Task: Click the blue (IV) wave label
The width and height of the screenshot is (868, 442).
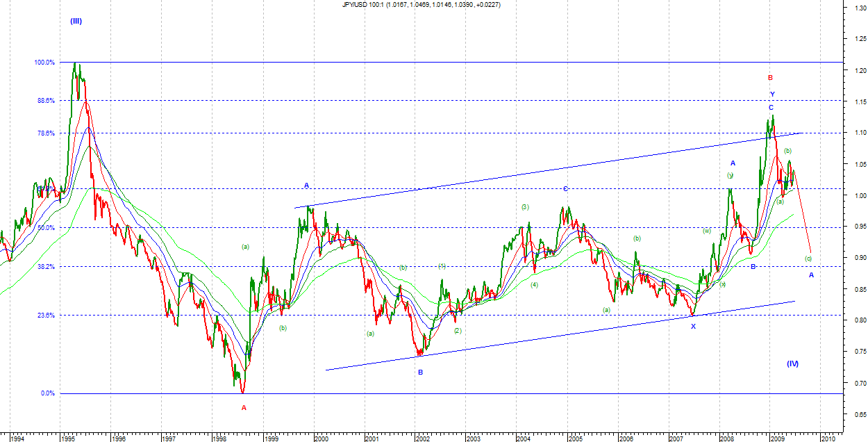Action: pos(792,363)
